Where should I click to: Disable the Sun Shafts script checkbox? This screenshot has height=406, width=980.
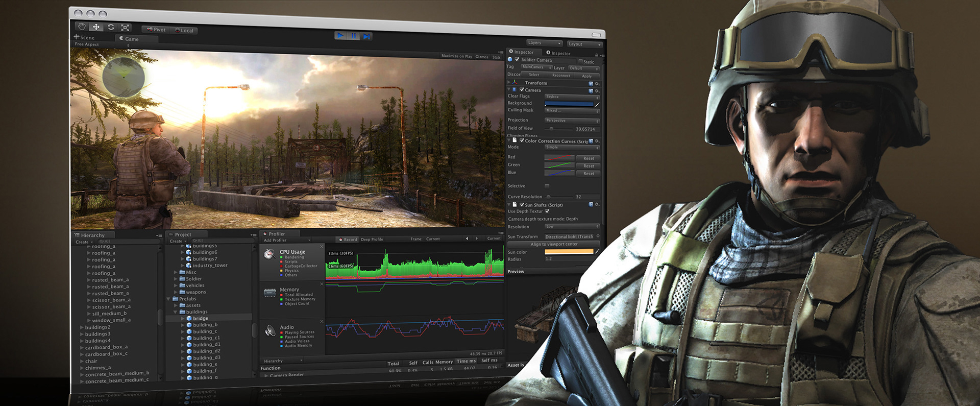point(522,205)
